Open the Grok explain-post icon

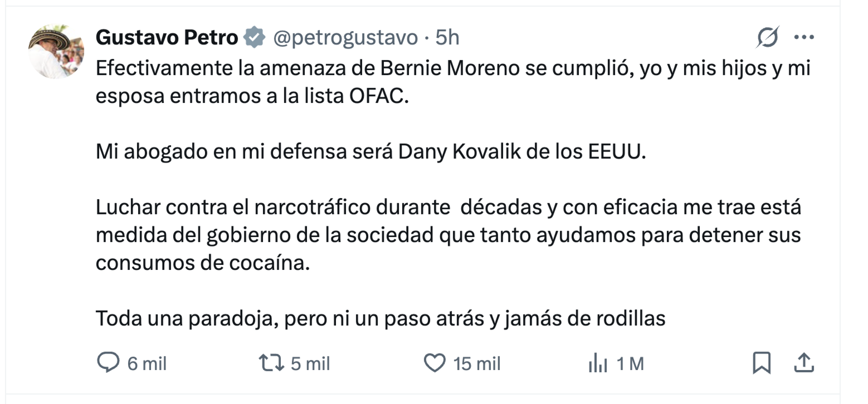tap(767, 37)
